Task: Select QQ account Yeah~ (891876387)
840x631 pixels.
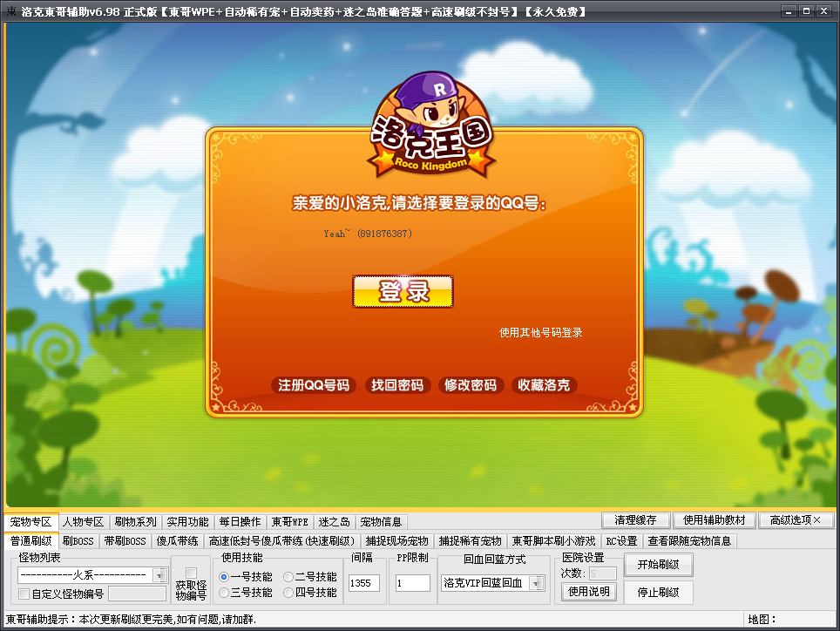Action: (x=368, y=234)
